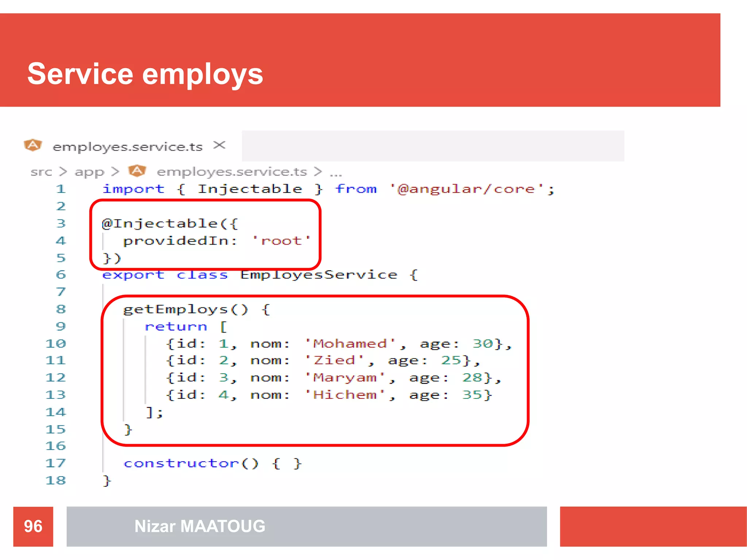Click the age value 28 on line 12
The width and height of the screenshot is (747, 560).
click(x=472, y=378)
